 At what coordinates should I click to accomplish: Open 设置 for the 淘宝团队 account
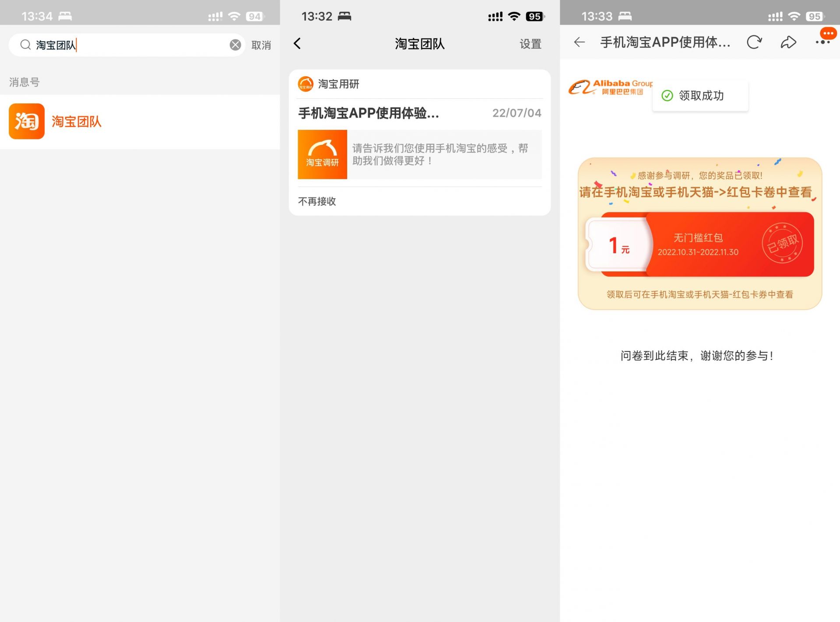coord(531,44)
